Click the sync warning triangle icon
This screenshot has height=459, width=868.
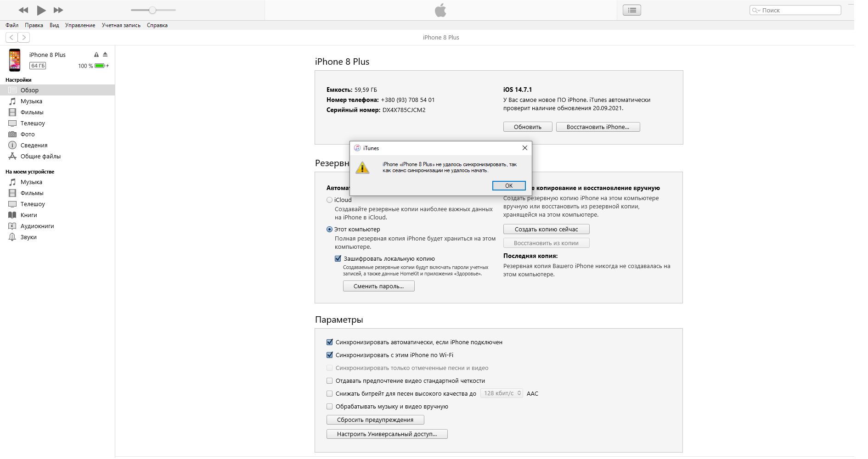click(96, 55)
